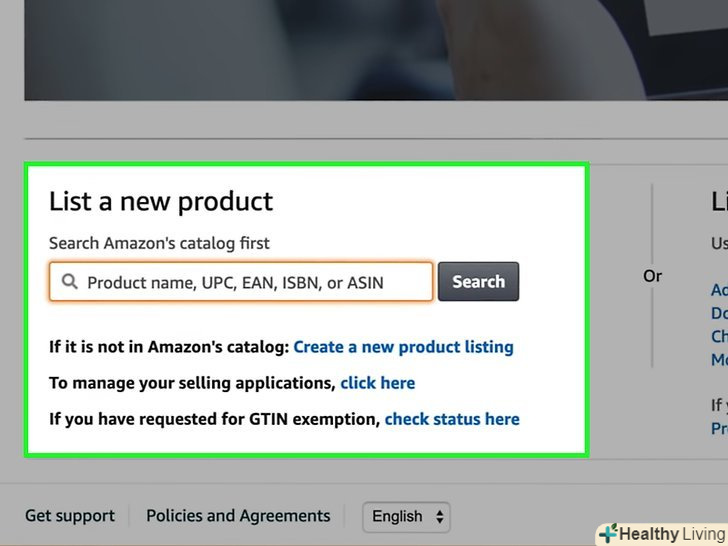Open the cut-off "Ac" link on the right

[719, 290]
